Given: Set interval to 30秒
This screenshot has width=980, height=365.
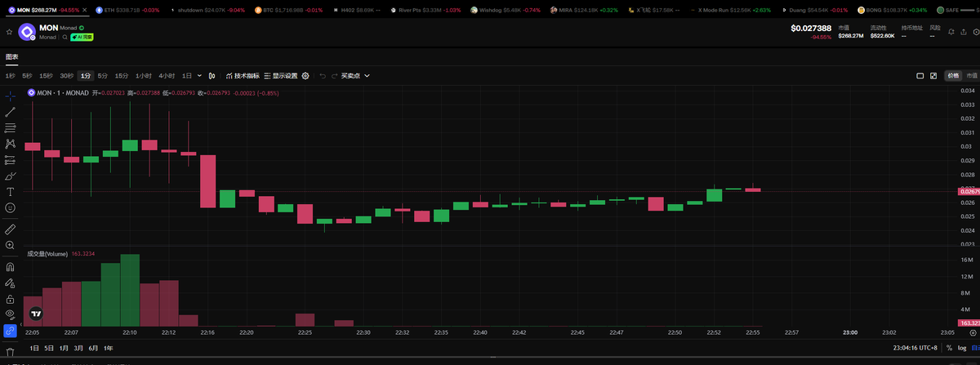Looking at the screenshot, I should pos(66,76).
